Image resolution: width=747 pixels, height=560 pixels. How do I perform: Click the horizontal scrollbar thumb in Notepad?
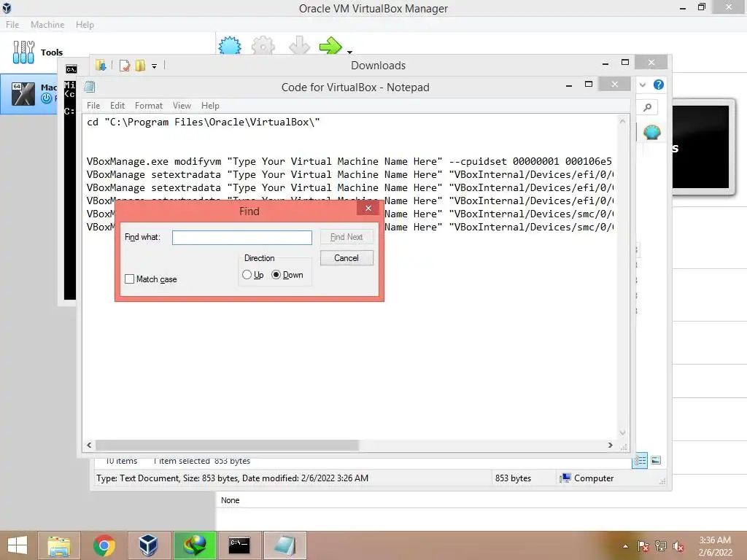click(227, 446)
